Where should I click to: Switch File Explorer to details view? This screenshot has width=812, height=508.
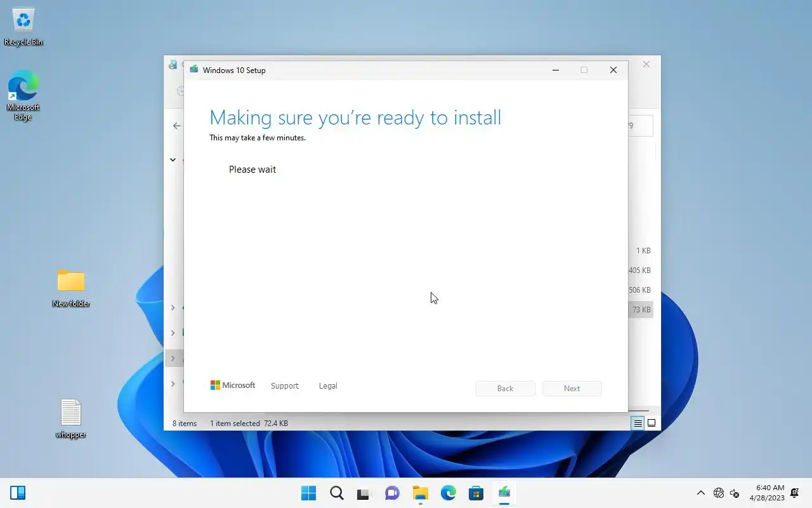[x=638, y=423]
